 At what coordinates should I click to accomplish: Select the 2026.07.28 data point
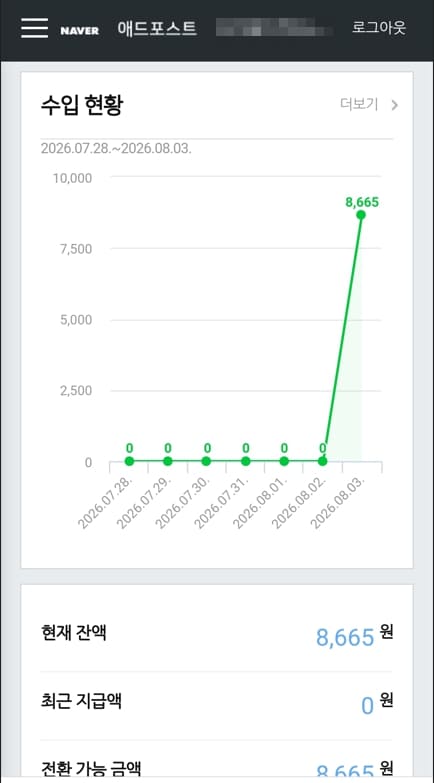pyautogui.click(x=129, y=461)
